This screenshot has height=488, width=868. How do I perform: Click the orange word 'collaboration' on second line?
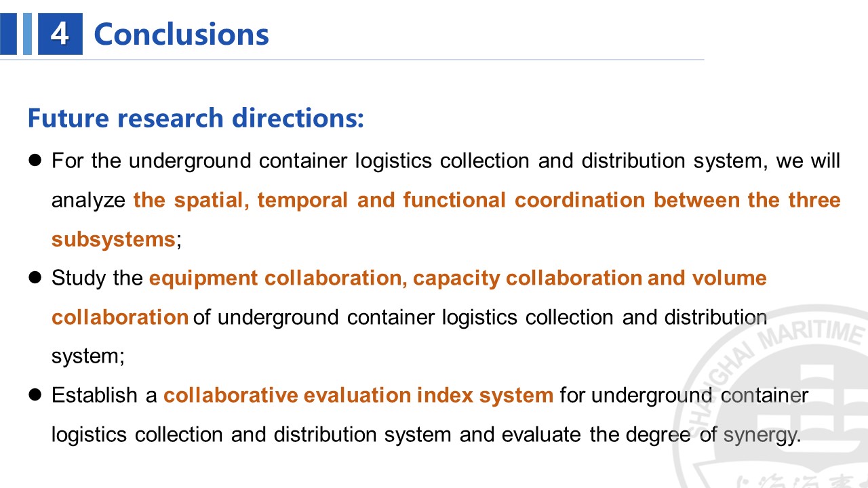coord(120,317)
